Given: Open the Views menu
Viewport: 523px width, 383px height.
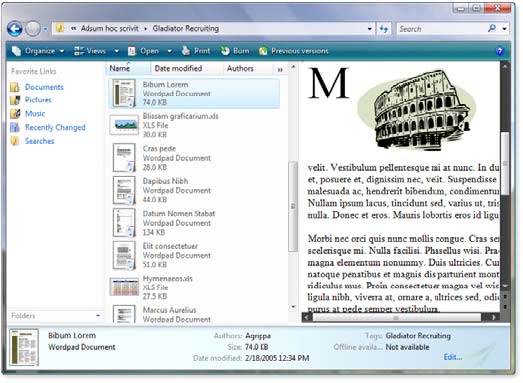Looking at the screenshot, I should click(x=90, y=51).
